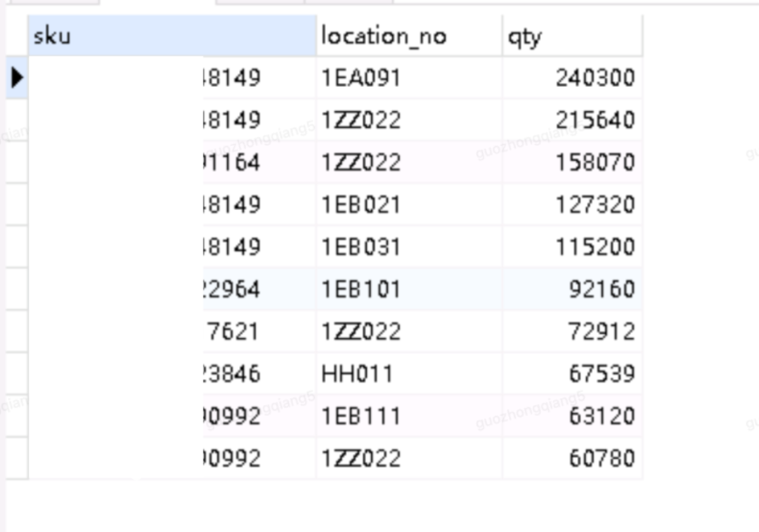
Task: Select location cell HH011
Action: click(409, 374)
